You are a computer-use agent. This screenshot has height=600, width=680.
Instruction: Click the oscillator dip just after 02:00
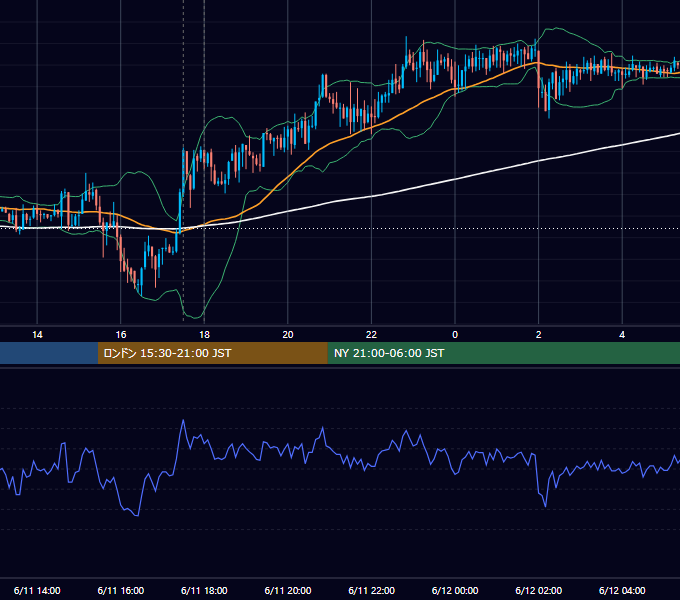545,505
